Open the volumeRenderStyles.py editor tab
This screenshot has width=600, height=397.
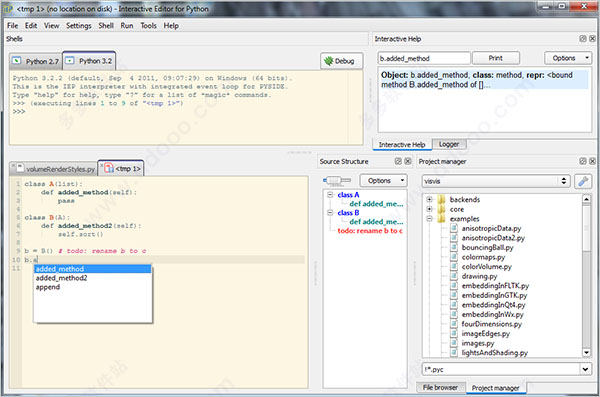coord(54,169)
